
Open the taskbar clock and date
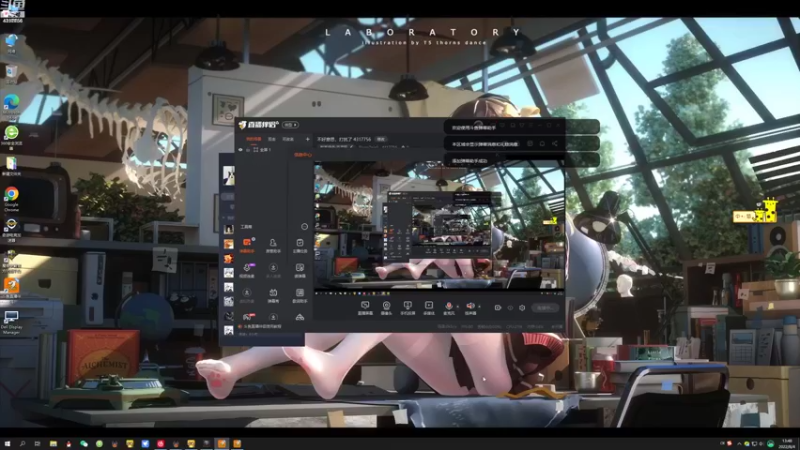click(x=787, y=443)
